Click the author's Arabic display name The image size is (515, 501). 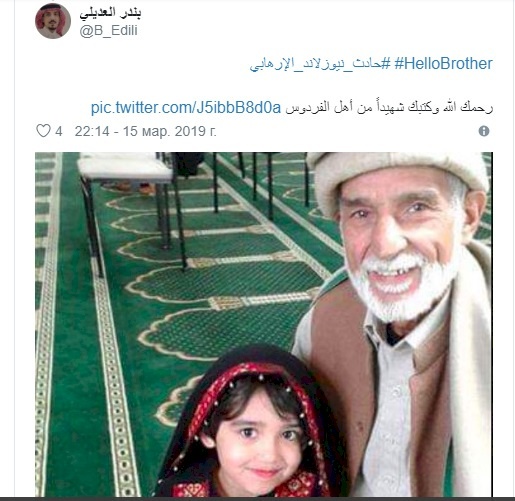110,13
